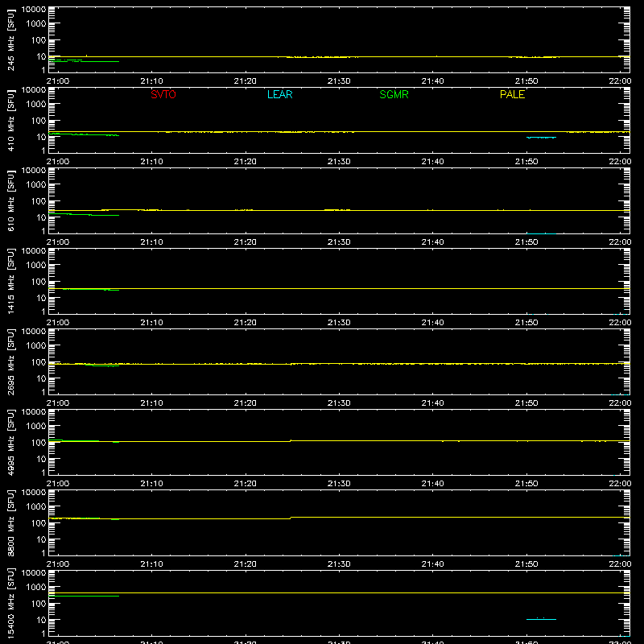Click 21:30 under the 1415 MHz panel

tap(339, 323)
